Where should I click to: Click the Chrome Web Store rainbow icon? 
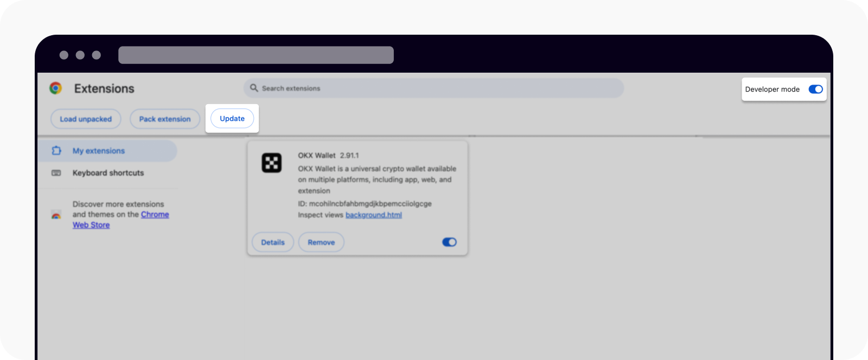coord(56,215)
